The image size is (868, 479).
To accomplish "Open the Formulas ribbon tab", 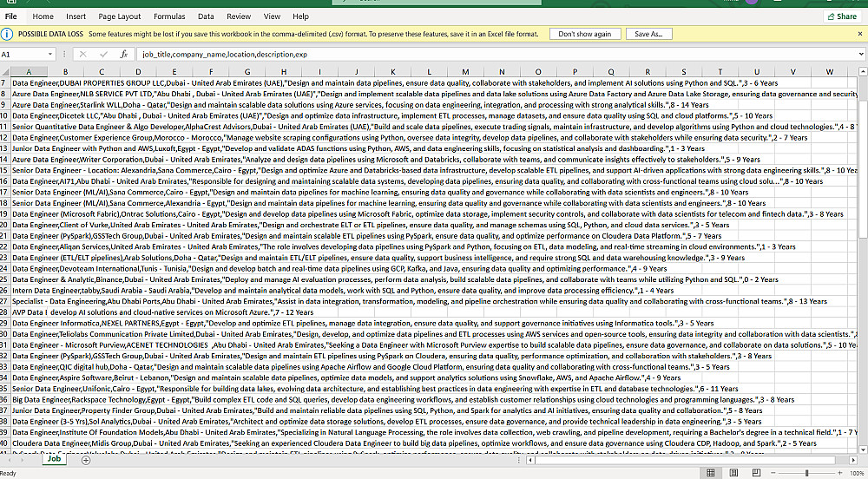I will click(x=169, y=16).
